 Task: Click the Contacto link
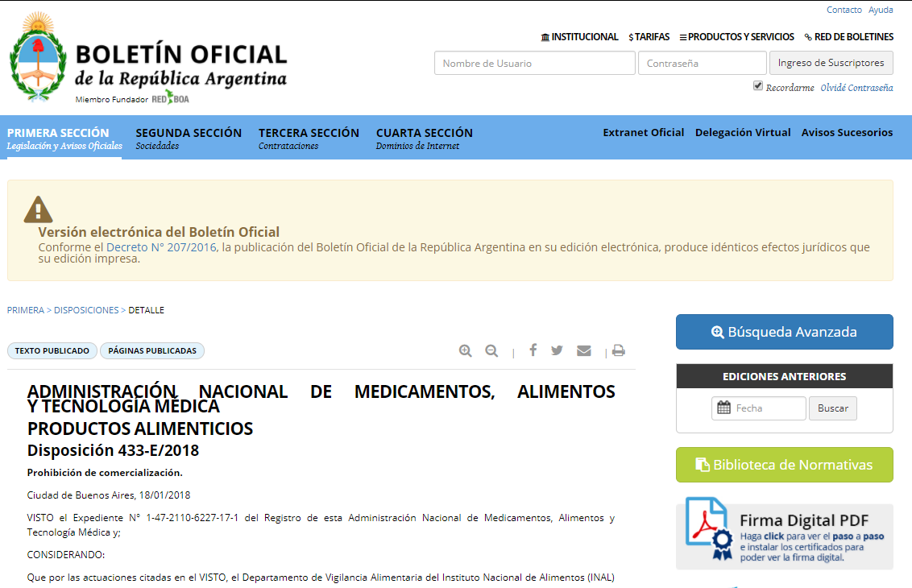844,10
